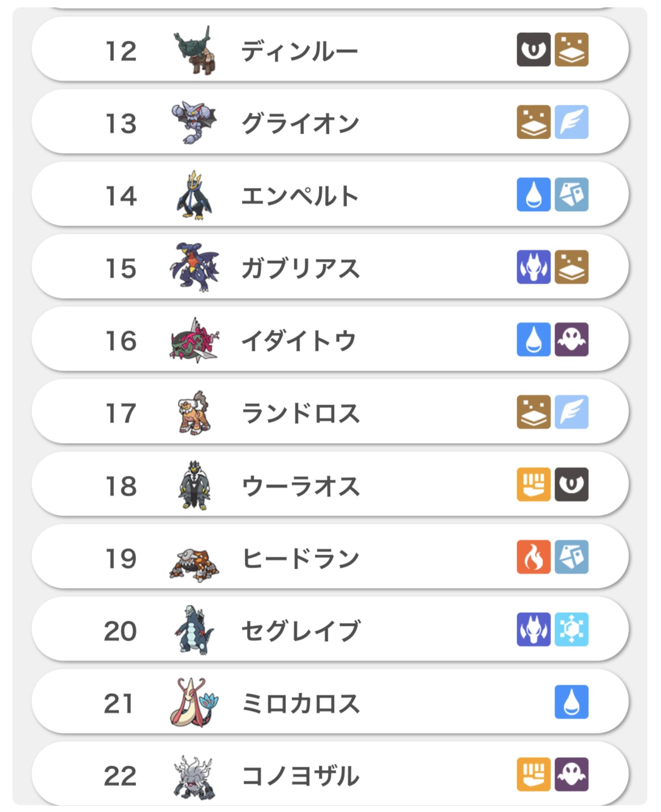Click the Steel type icon on エンペルト row
Screen dimensions: 661x812
[571, 195]
